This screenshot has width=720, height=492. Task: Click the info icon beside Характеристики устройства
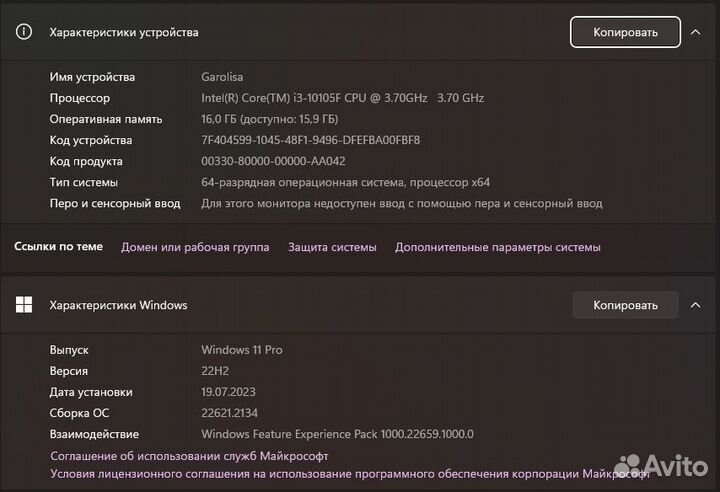tap(24, 32)
